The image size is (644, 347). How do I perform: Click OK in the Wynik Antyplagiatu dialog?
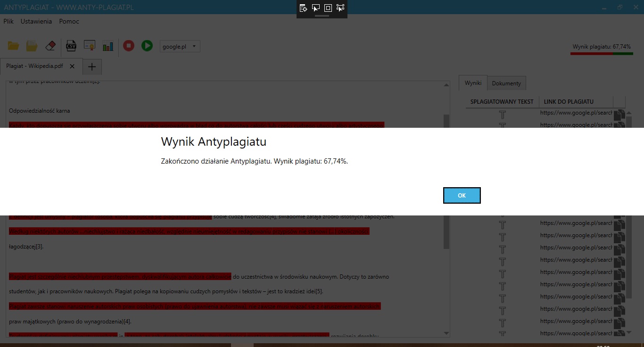(462, 196)
